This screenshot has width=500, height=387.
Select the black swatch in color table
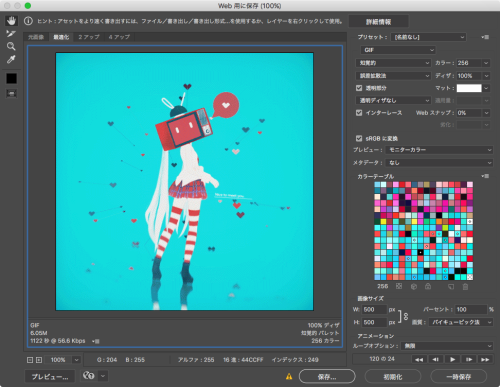pos(421,253)
